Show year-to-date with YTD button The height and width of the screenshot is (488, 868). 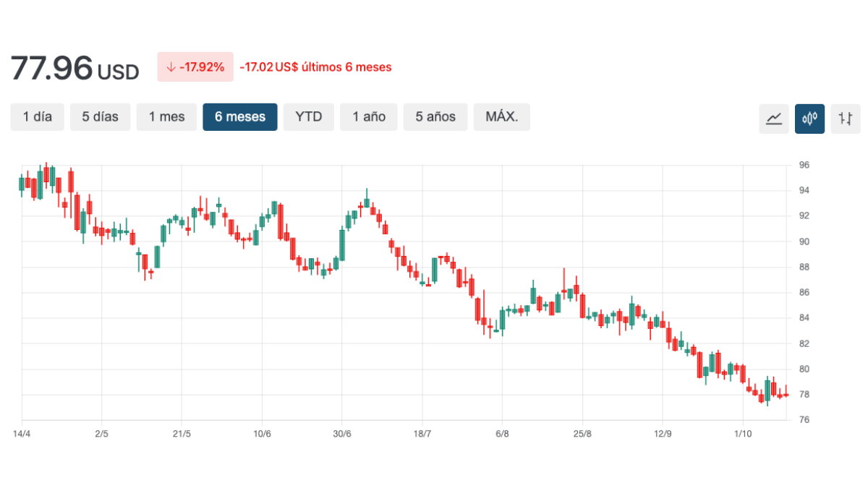click(309, 116)
